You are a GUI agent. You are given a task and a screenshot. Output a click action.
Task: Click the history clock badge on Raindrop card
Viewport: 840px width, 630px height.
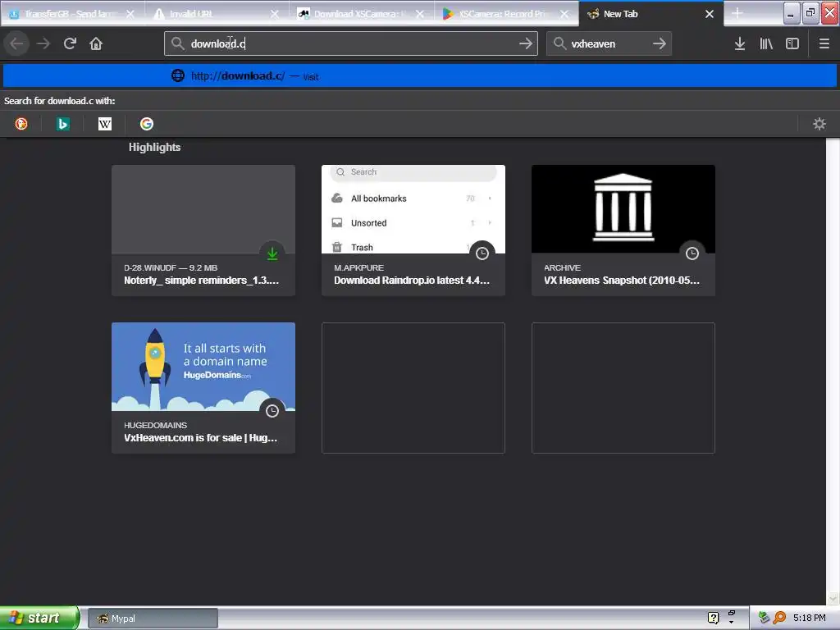tap(482, 253)
